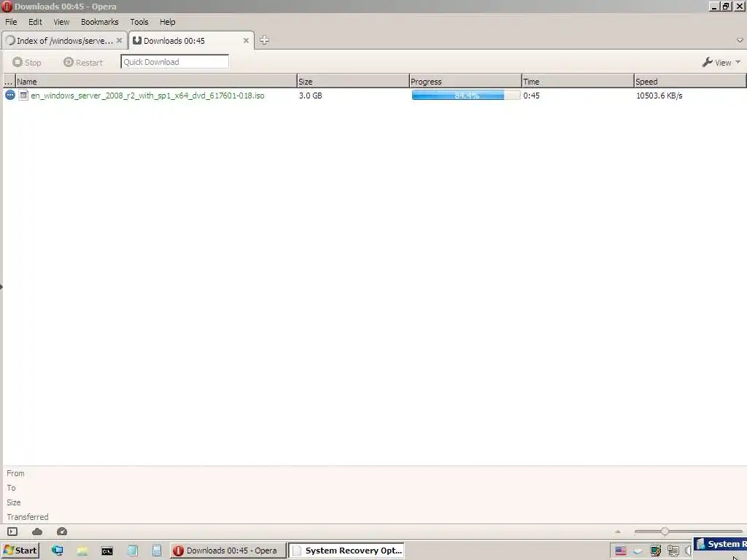Image resolution: width=747 pixels, height=560 pixels.
Task: Click the tray icon right of flag
Action: click(638, 551)
